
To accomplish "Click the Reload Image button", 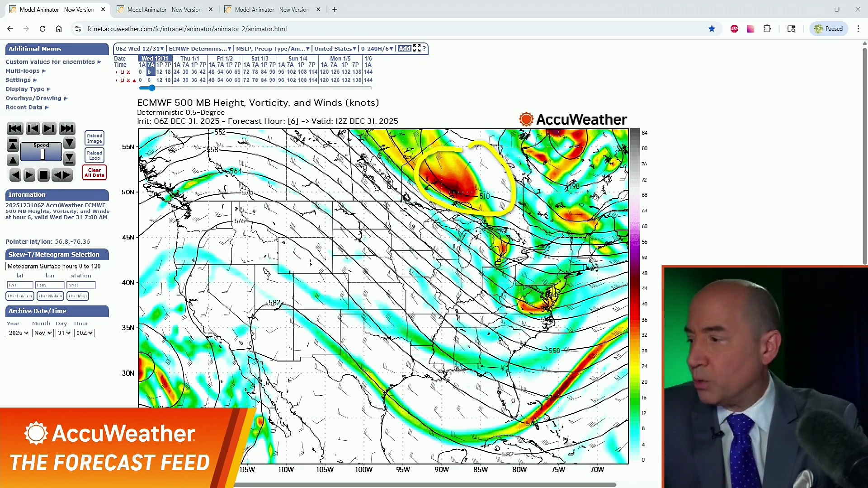I will tap(94, 138).
